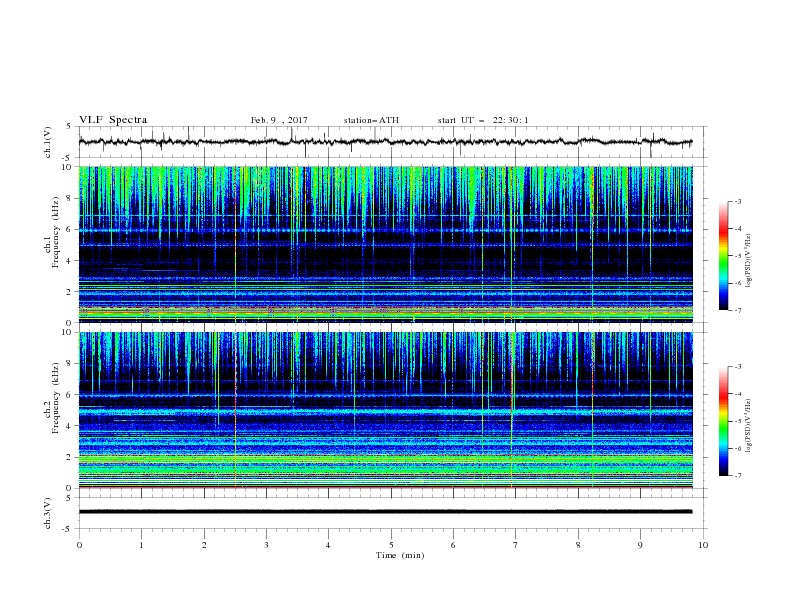The width and height of the screenshot is (792, 612).
Task: Click the "3" tick on the time axis
Action: (x=266, y=545)
